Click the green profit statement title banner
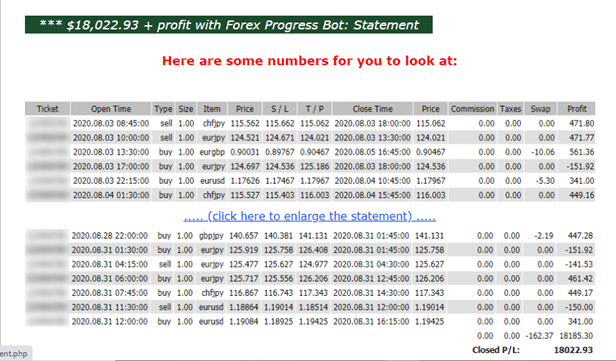Screen dimensions: 616x361 229,25
